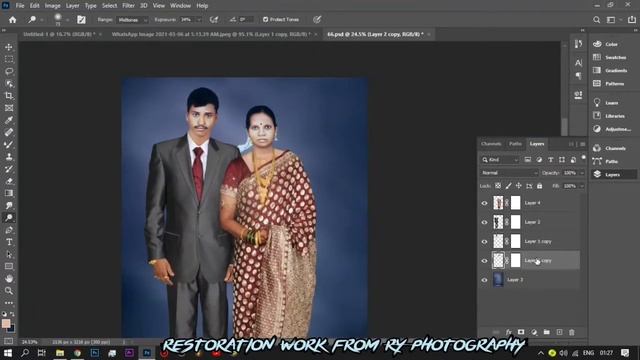Delete layer using trash icon
640x360 pixels.
click(x=572, y=332)
